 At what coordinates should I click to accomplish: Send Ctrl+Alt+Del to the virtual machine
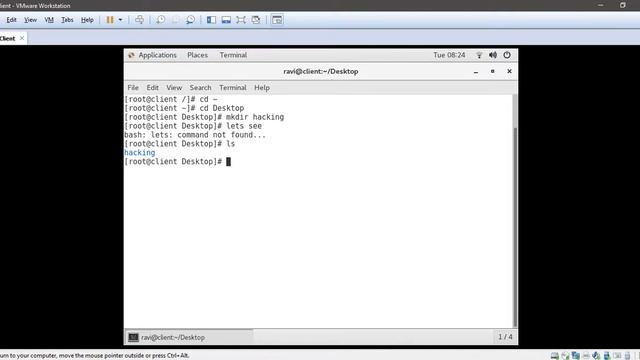coord(139,20)
